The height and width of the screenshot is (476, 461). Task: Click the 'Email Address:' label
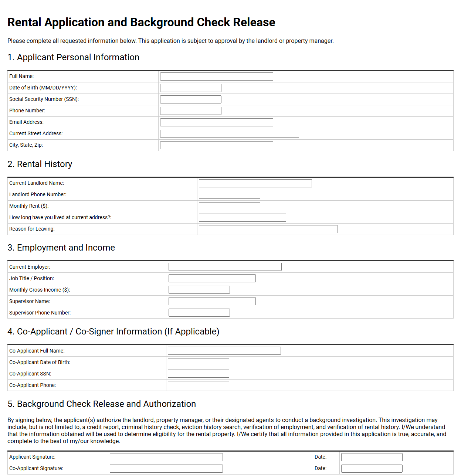click(x=26, y=122)
